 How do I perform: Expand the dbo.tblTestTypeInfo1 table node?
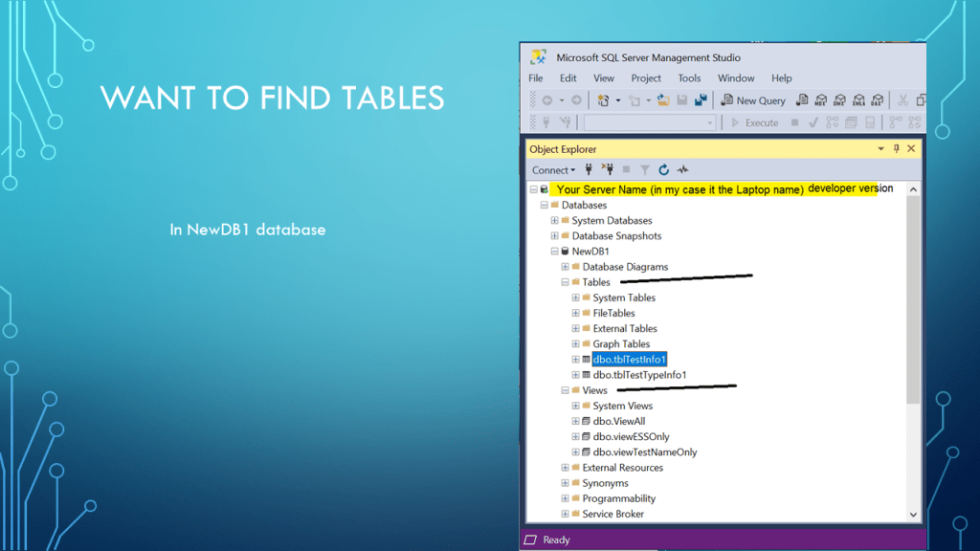tap(575, 375)
